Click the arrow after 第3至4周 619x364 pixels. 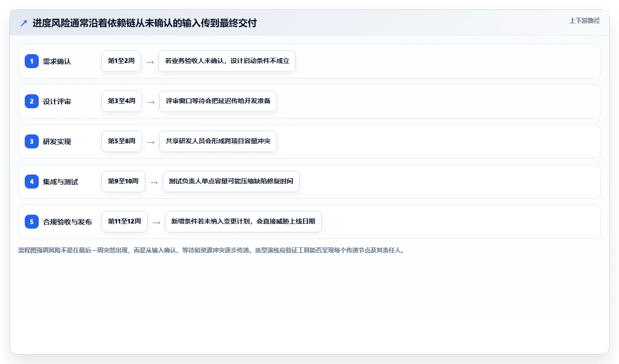pyautogui.click(x=150, y=102)
